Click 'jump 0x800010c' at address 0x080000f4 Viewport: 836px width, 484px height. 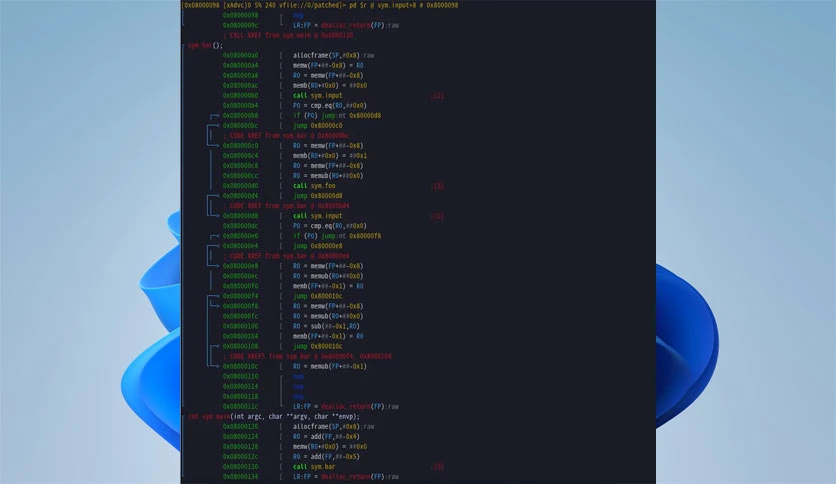[x=317, y=296]
